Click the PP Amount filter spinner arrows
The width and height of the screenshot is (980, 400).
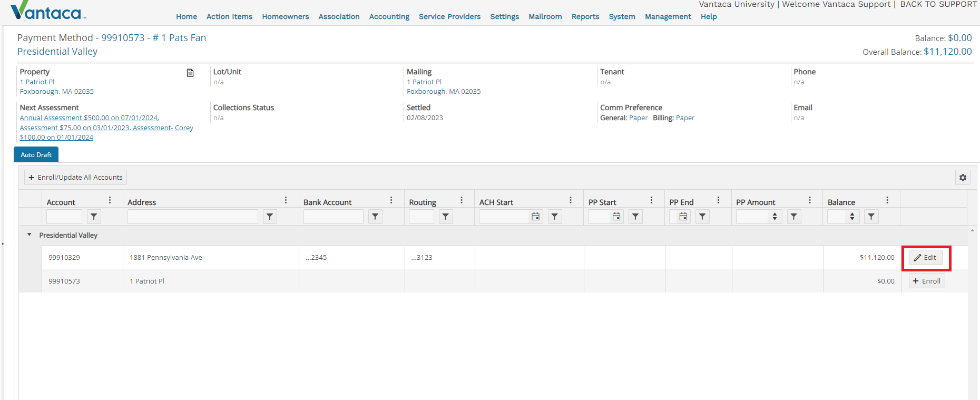(775, 217)
